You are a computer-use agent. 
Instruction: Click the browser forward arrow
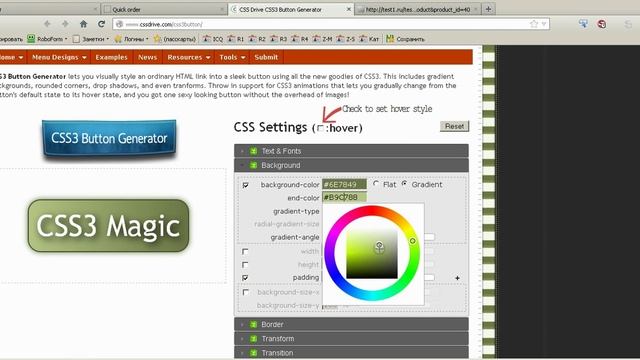(x=65, y=24)
